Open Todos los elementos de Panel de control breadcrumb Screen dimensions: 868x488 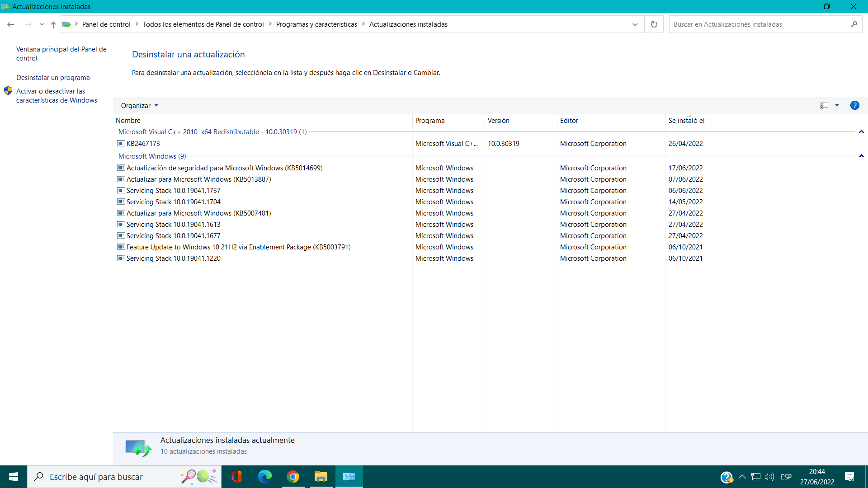point(203,24)
